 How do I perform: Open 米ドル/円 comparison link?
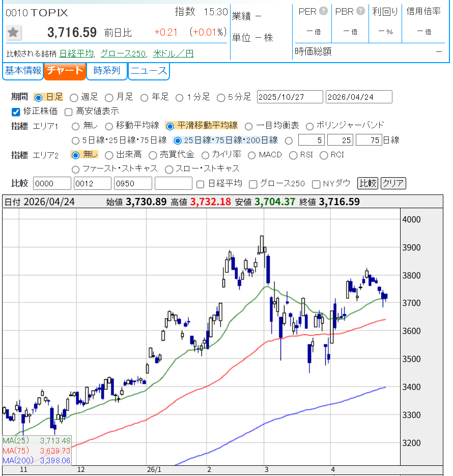pyautogui.click(x=173, y=54)
